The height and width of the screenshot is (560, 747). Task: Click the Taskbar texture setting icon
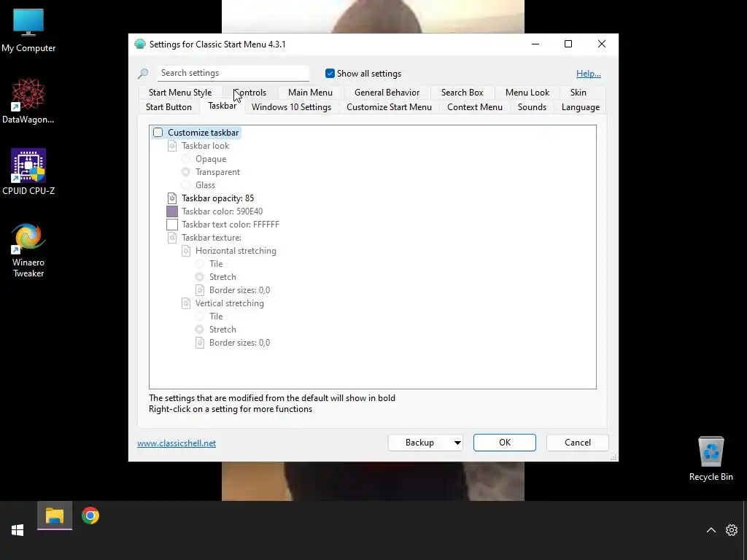tap(172, 238)
